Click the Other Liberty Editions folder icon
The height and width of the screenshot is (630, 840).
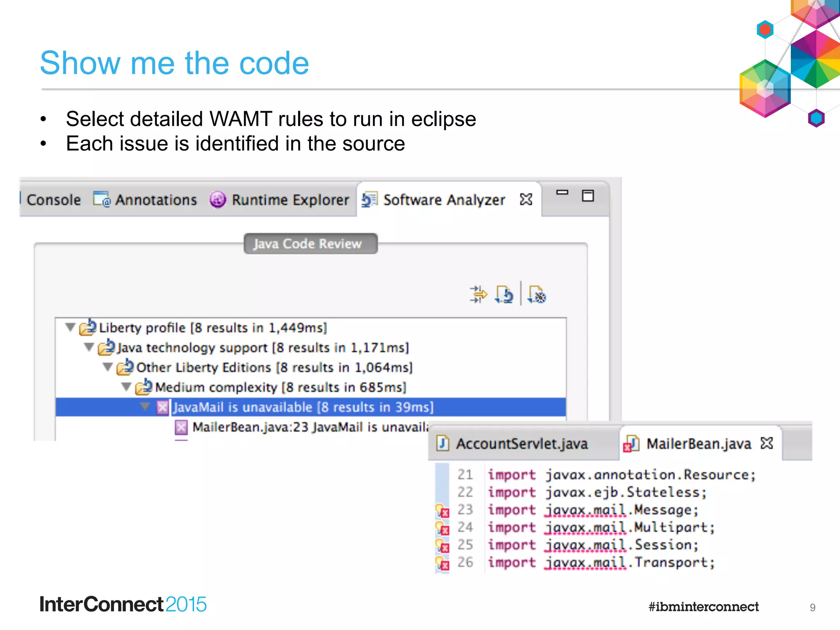click(125, 366)
